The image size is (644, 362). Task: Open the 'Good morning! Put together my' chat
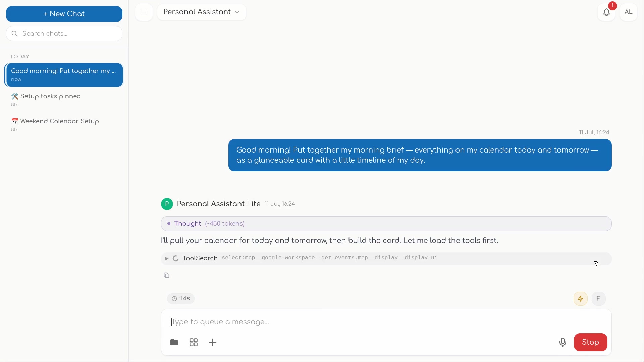tap(64, 75)
